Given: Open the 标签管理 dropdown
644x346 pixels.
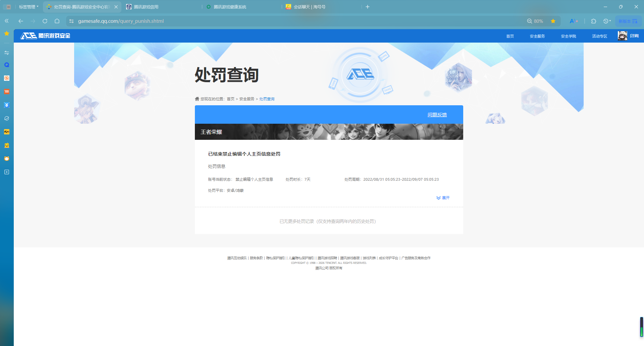Looking at the screenshot, I should [x=29, y=7].
